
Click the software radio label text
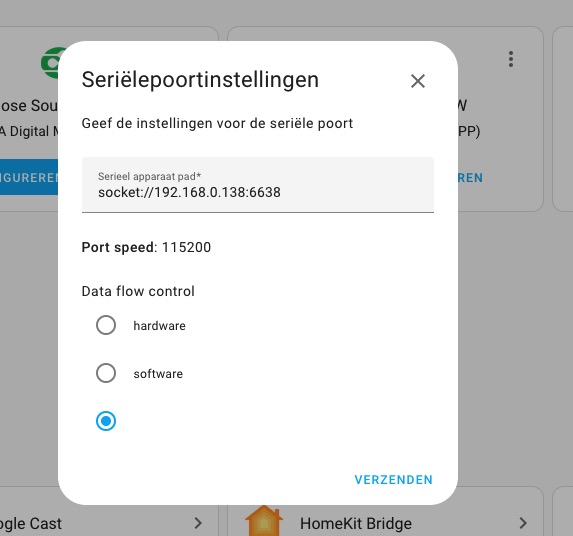coord(158,374)
